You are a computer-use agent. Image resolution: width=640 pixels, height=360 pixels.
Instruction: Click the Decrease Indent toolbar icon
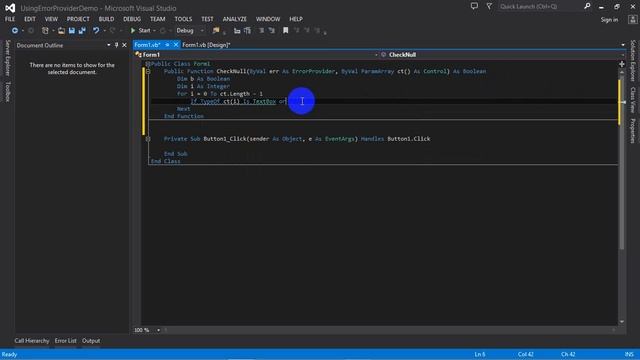click(x=262, y=31)
